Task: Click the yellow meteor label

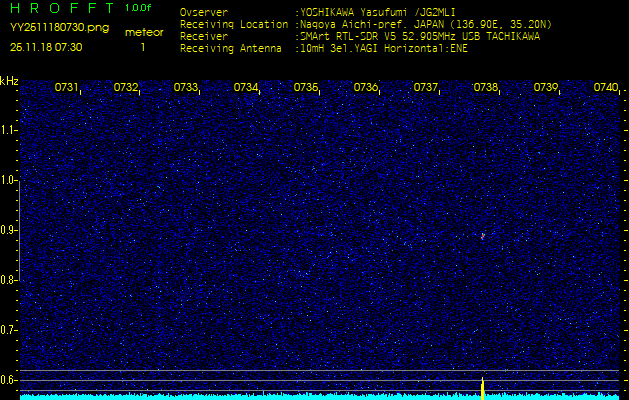Action: click(143, 32)
